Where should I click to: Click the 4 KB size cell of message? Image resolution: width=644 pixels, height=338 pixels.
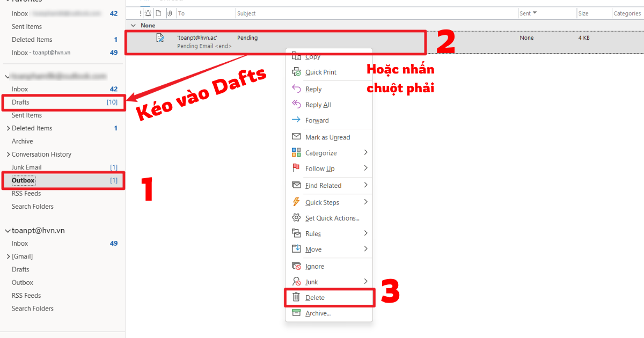[584, 38]
